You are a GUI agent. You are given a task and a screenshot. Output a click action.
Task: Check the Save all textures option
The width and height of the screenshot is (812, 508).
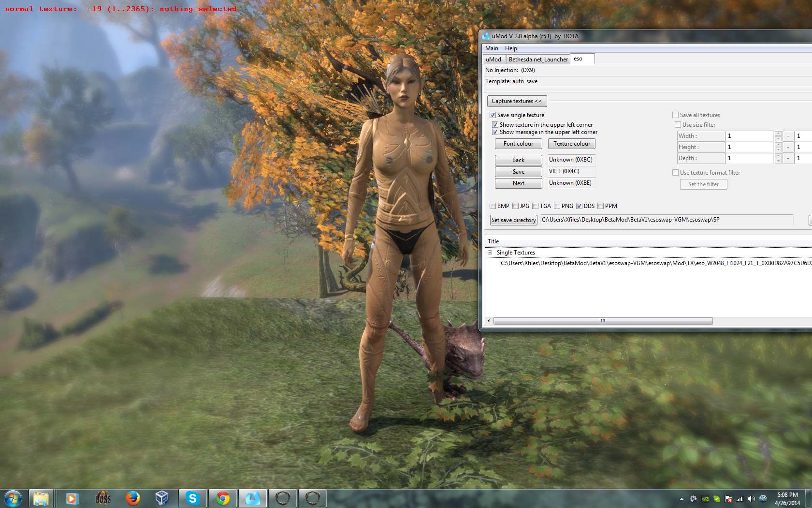(675, 115)
